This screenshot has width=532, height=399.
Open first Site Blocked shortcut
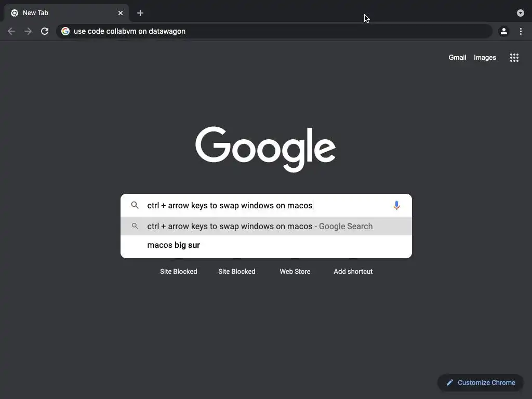click(x=179, y=271)
